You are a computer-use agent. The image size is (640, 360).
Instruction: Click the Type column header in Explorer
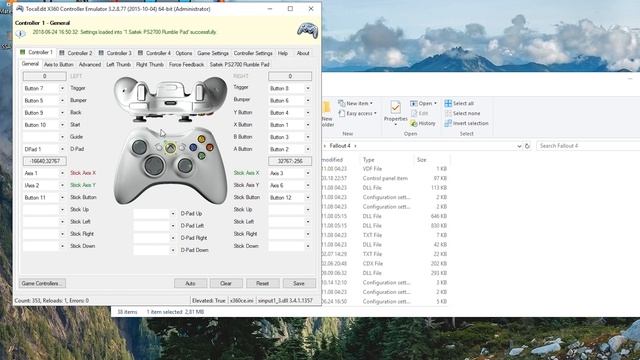click(369, 160)
